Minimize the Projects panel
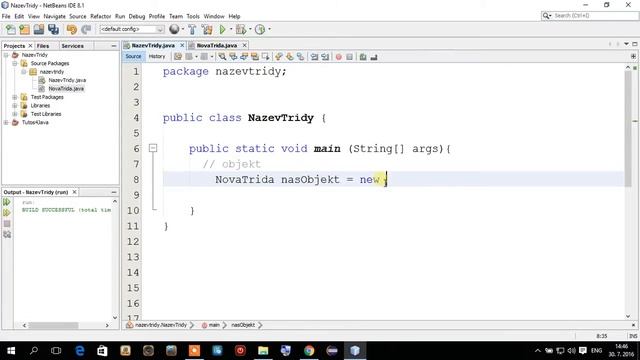Viewport: 640px width, 360px height. (114, 46)
